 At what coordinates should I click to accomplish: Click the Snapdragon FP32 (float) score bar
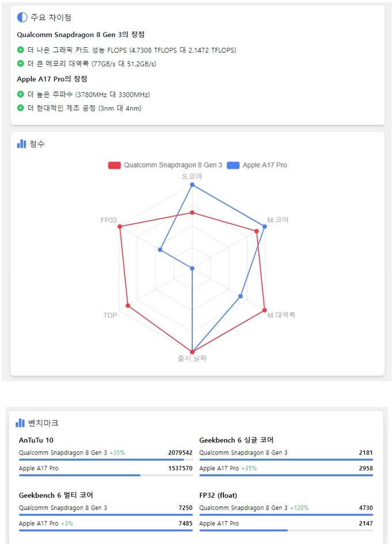coord(286,515)
